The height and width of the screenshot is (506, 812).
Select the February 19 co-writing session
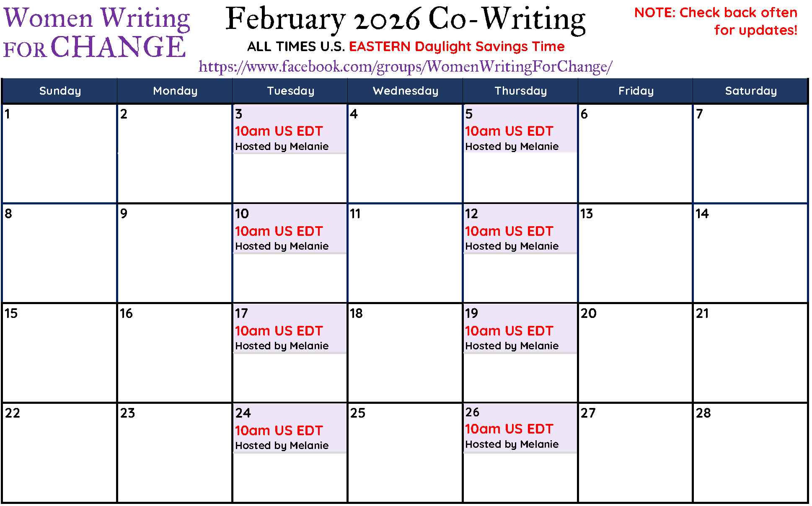click(x=520, y=328)
